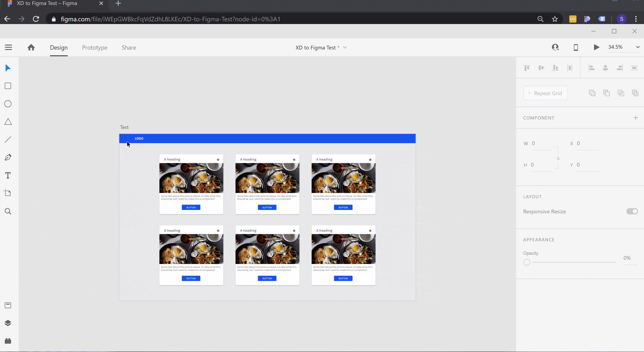Click the Opacity slider handle
Screen dimensions: 644x352
(527, 262)
